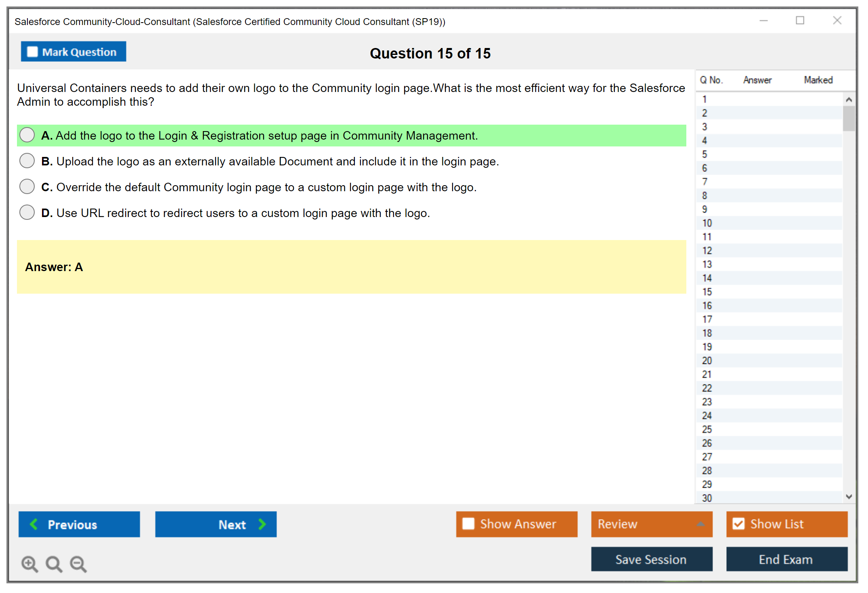Click the left chevron on the Previous button
The height and width of the screenshot is (593, 868).
point(34,524)
